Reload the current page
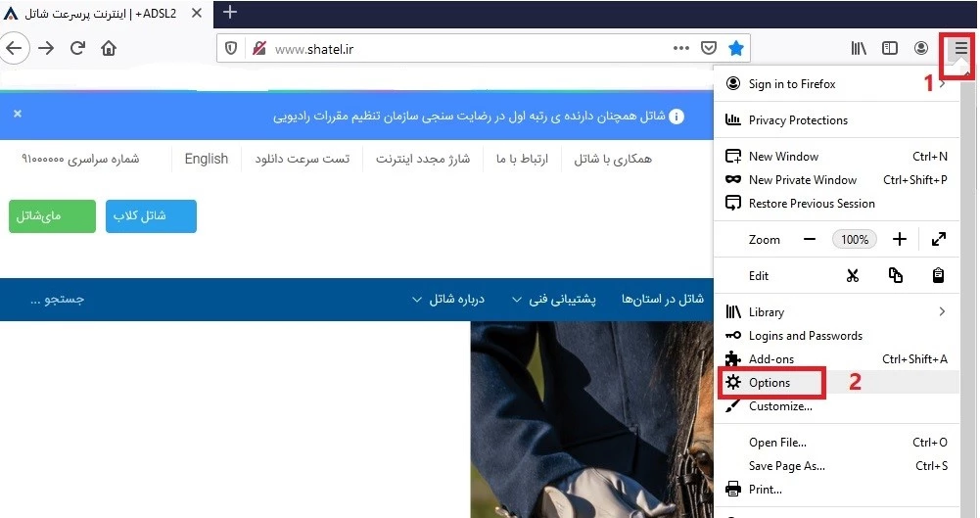The height and width of the screenshot is (518, 980). coord(77,48)
